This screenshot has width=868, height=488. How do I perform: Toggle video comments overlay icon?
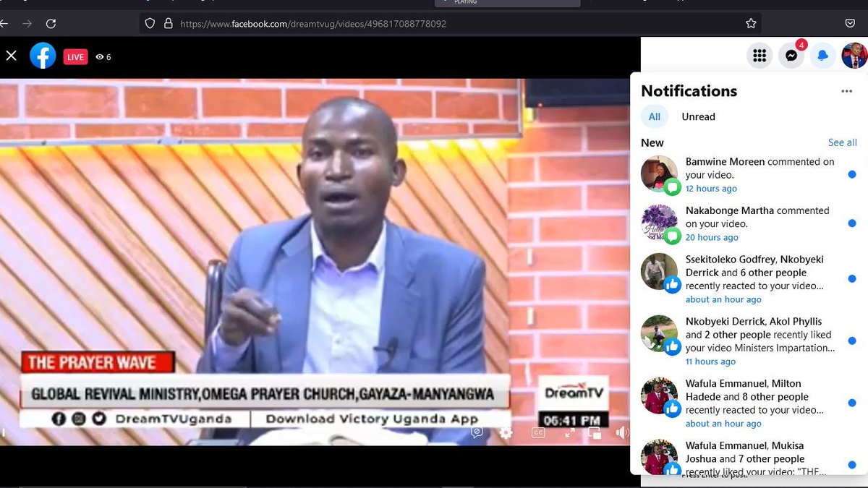coord(477,432)
